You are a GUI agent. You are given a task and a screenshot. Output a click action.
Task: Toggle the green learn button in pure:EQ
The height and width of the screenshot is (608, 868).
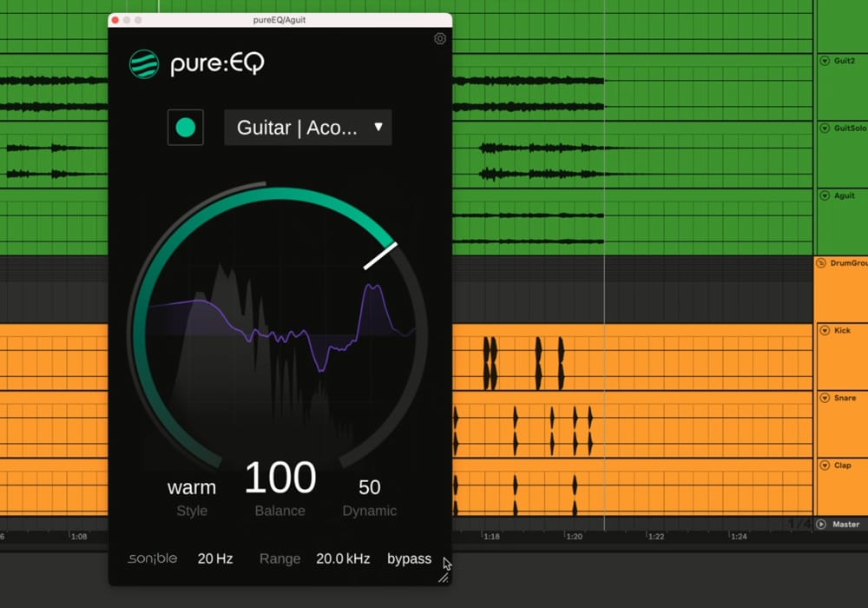coord(186,128)
